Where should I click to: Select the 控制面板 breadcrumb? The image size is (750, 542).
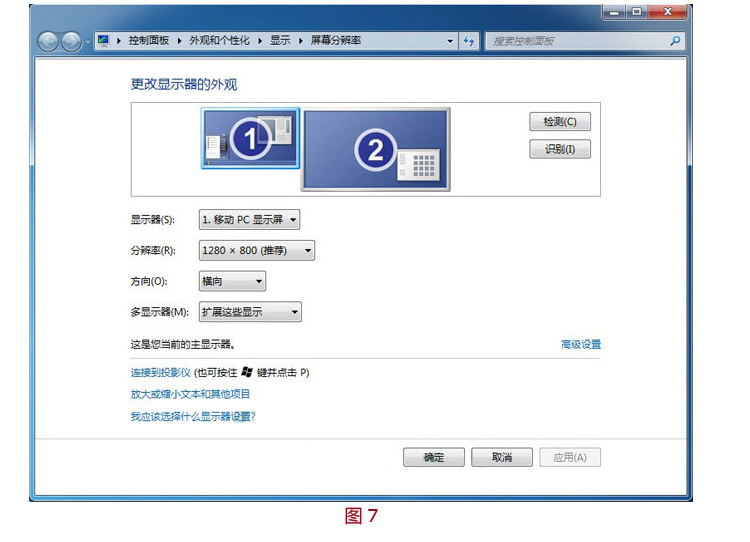[149, 41]
